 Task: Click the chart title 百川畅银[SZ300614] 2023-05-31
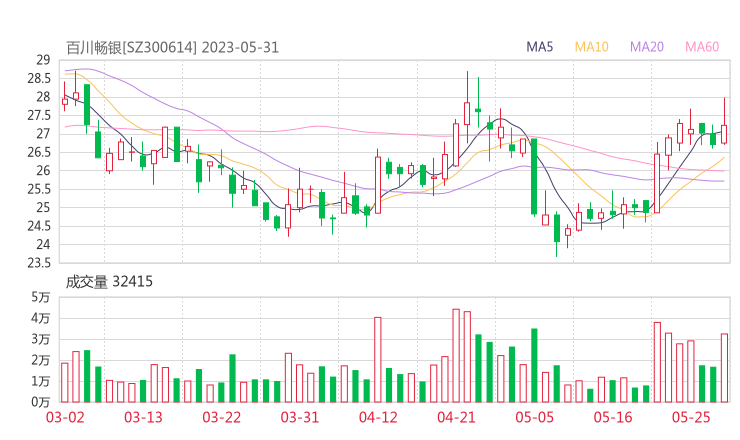(172, 48)
